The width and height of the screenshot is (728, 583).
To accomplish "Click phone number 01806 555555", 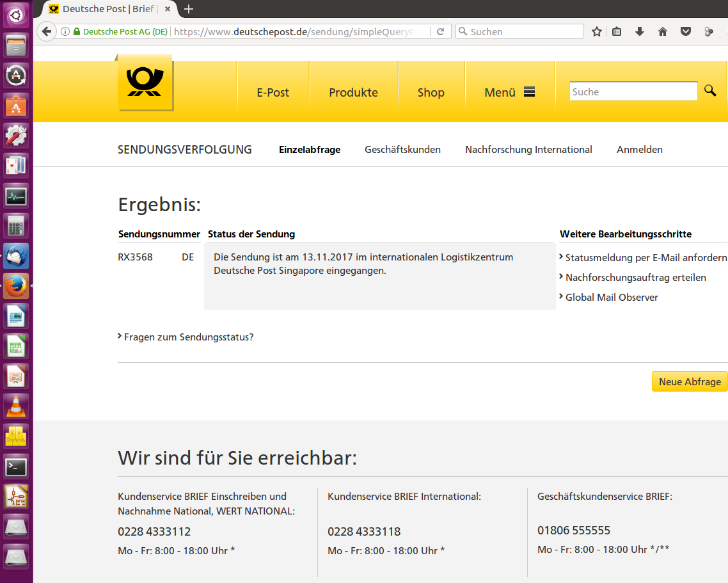I will click(574, 531).
